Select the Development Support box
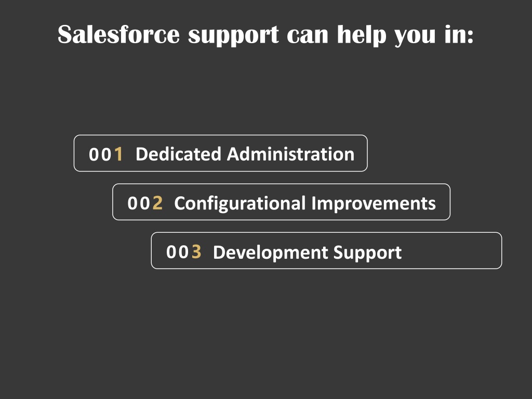This screenshot has height=399, width=532. coord(326,250)
